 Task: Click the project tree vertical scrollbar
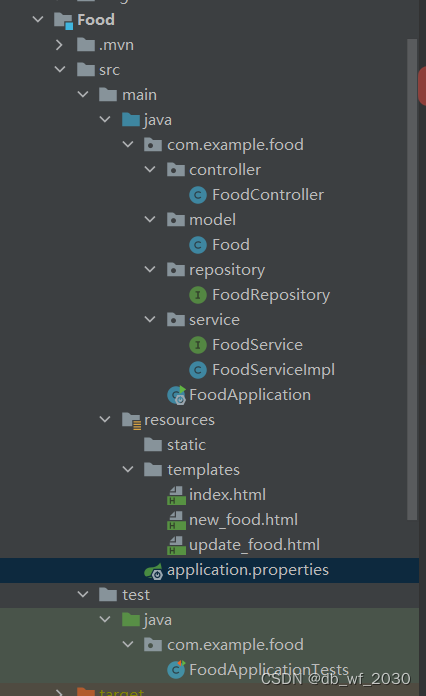click(x=412, y=279)
